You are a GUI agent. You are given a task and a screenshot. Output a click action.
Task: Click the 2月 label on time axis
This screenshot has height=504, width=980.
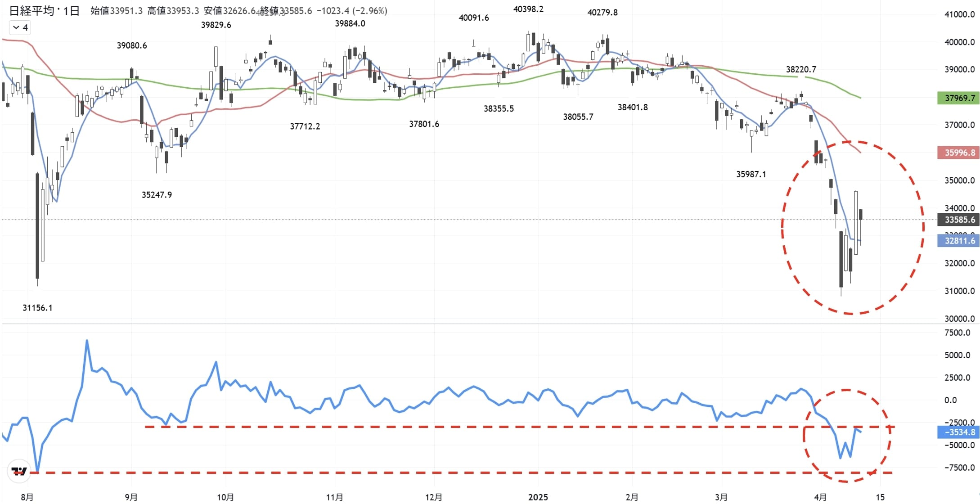coord(632,497)
